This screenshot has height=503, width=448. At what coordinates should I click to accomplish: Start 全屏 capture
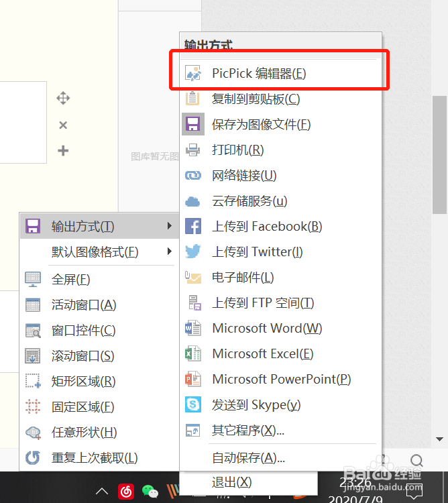99,280
